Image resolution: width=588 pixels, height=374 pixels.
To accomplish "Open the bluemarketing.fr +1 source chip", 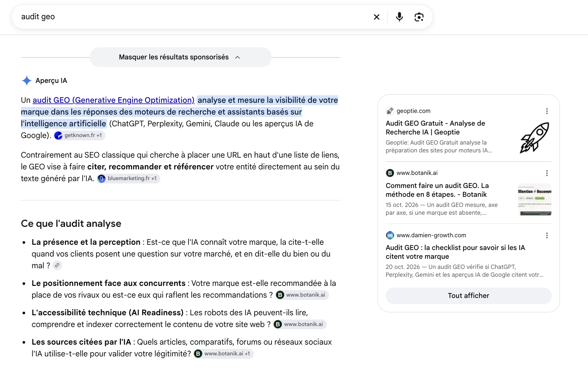I will [129, 179].
